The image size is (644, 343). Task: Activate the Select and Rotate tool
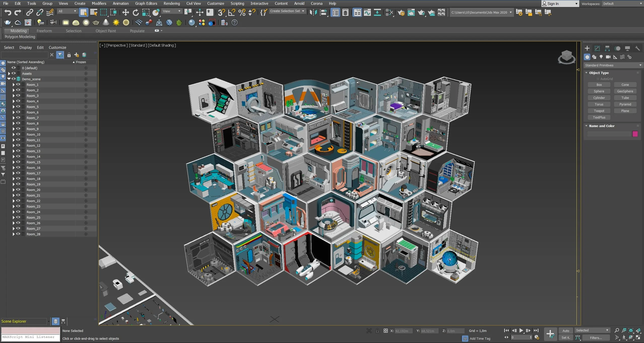point(136,12)
